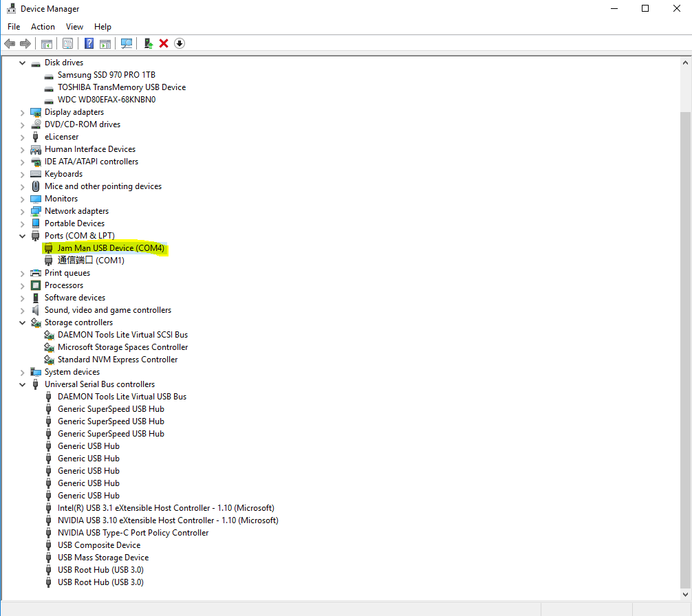
Task: Select DAEMON Tools Lite Virtual USB Bus
Action: [122, 397]
